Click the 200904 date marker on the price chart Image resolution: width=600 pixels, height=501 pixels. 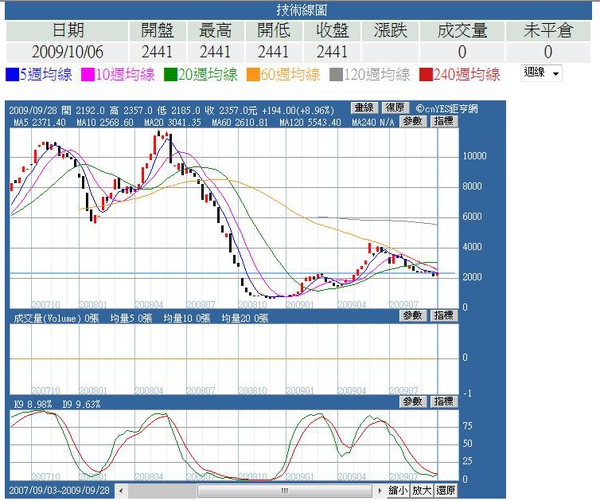(x=352, y=305)
